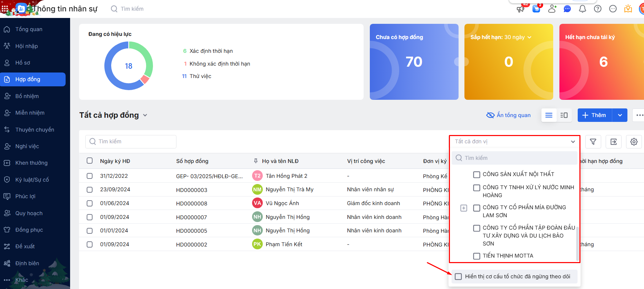Click the pin icon on Họ và tên NLĐ column
Screen dimensions: 644x289
click(x=256, y=161)
